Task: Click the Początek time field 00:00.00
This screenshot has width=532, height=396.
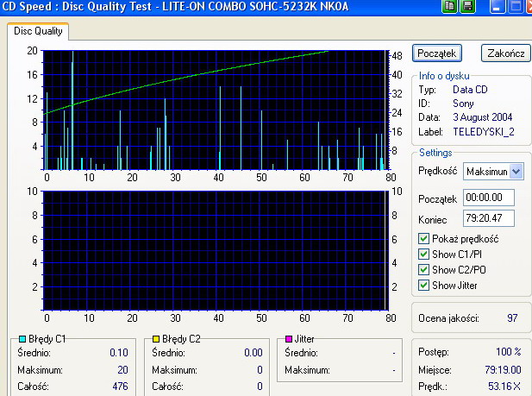Action: [489, 198]
